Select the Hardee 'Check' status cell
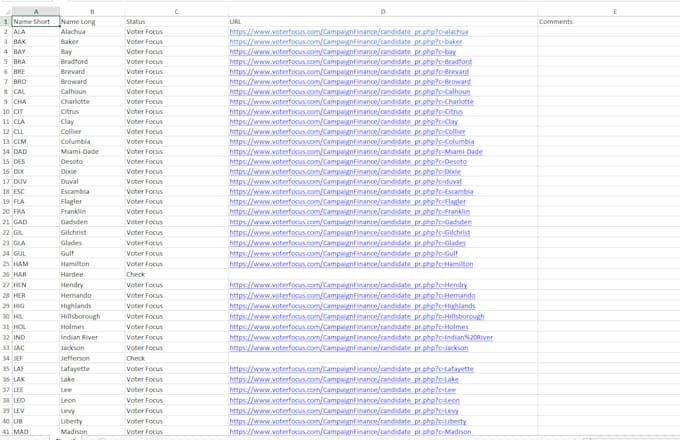The height and width of the screenshot is (440, 680). coord(177,274)
